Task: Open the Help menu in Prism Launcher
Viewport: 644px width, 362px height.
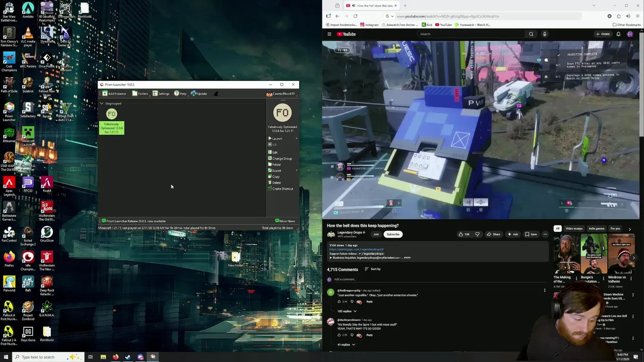Action: point(180,94)
